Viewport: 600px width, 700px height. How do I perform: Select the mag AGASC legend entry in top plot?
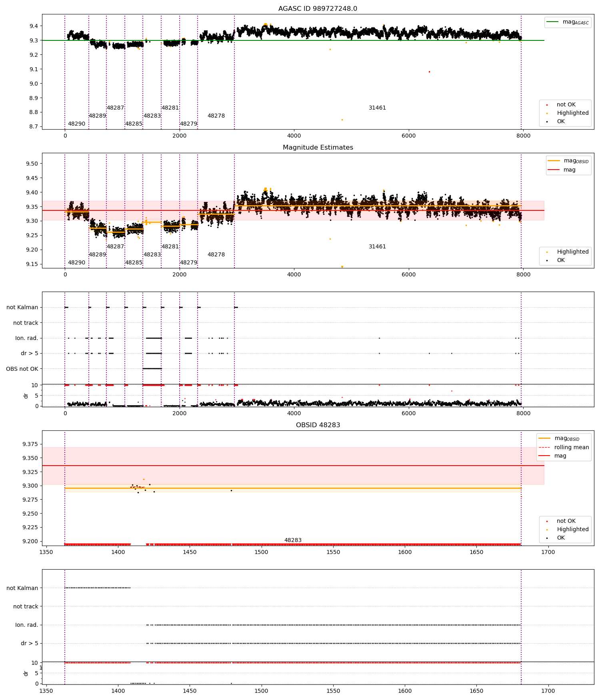[568, 22]
